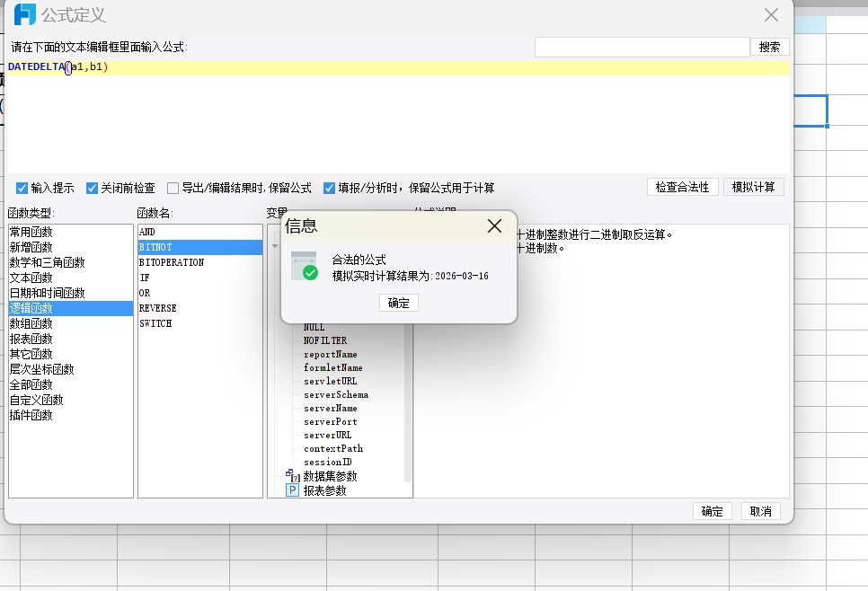Enable 导出/编辑结果时保留公式 checkbox
The height and width of the screenshot is (591, 868).
click(173, 188)
